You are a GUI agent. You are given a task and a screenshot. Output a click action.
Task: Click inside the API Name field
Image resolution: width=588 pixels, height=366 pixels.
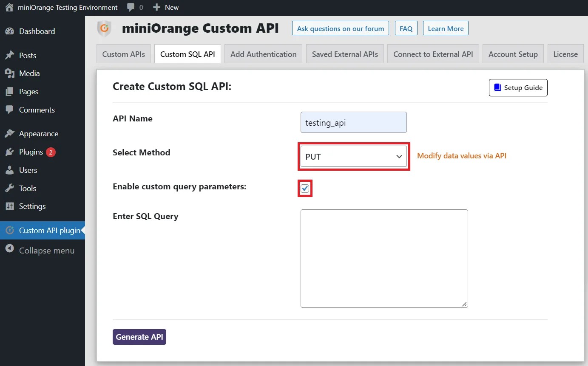click(353, 122)
